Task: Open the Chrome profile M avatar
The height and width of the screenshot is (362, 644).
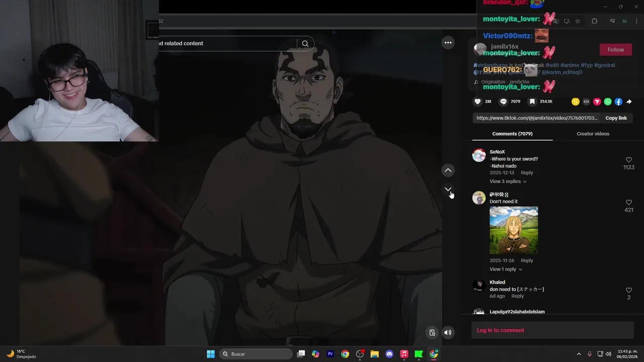Action: point(624,21)
